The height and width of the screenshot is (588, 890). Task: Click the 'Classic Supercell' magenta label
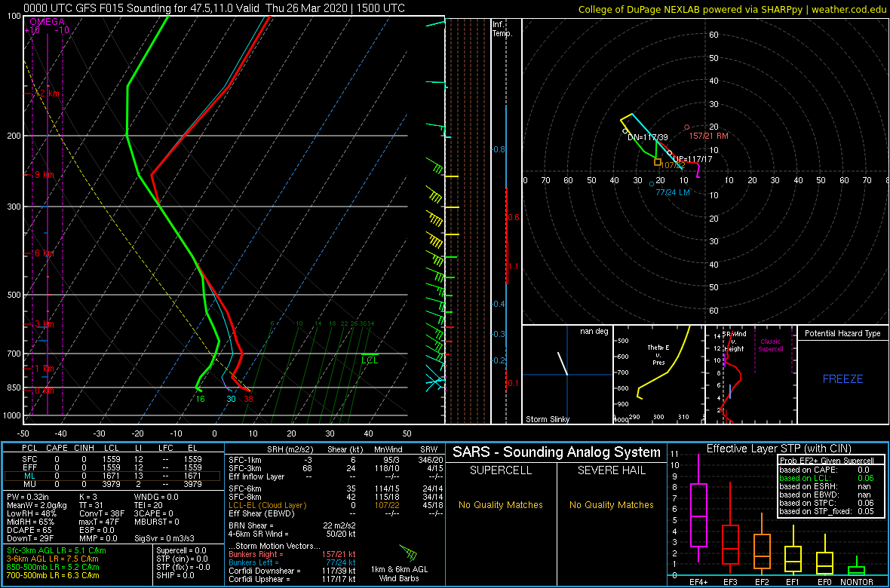pyautogui.click(x=771, y=345)
